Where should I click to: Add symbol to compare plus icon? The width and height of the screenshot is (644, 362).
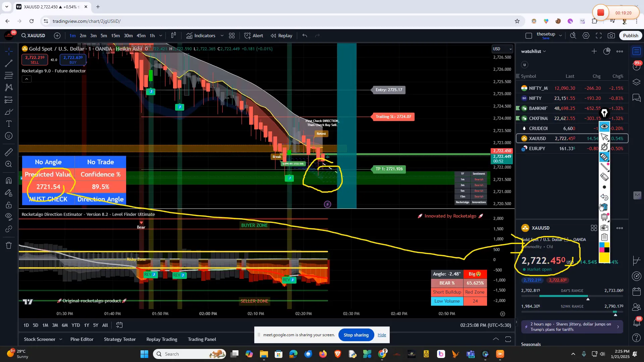(57, 36)
